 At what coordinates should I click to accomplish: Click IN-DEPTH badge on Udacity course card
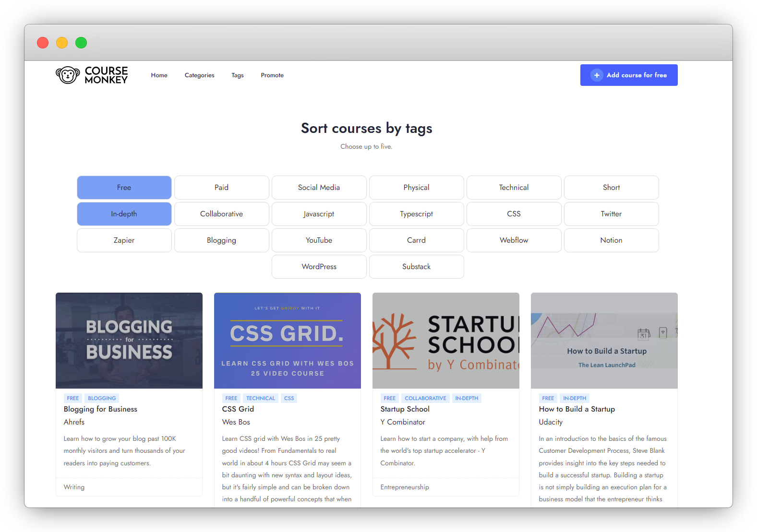(575, 398)
